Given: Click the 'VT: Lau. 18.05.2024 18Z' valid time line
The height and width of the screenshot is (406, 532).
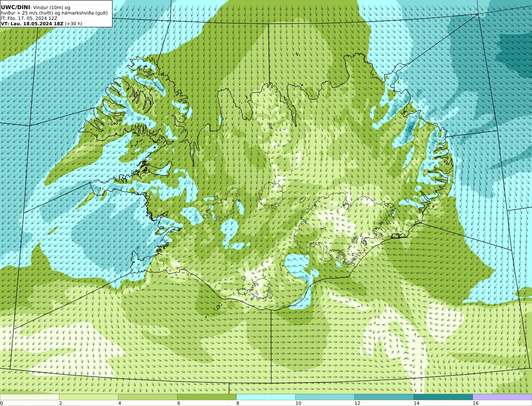Looking at the screenshot, I should point(42,24).
